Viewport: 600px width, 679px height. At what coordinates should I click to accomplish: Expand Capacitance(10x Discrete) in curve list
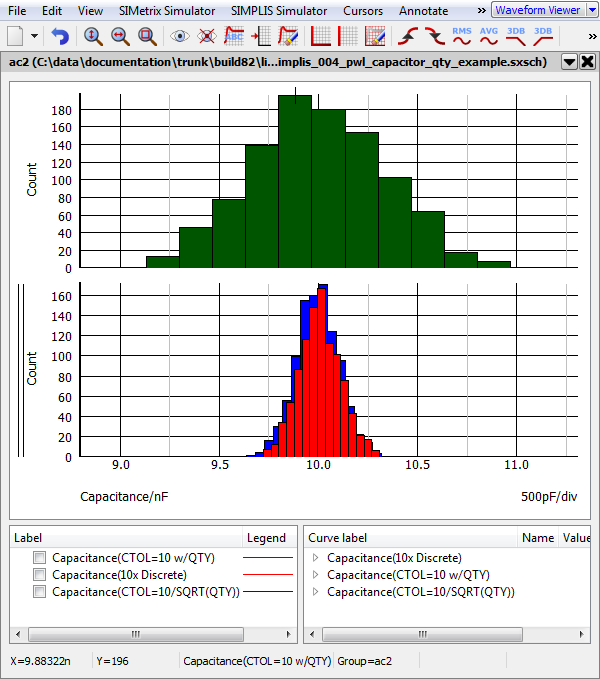pyautogui.click(x=316, y=557)
